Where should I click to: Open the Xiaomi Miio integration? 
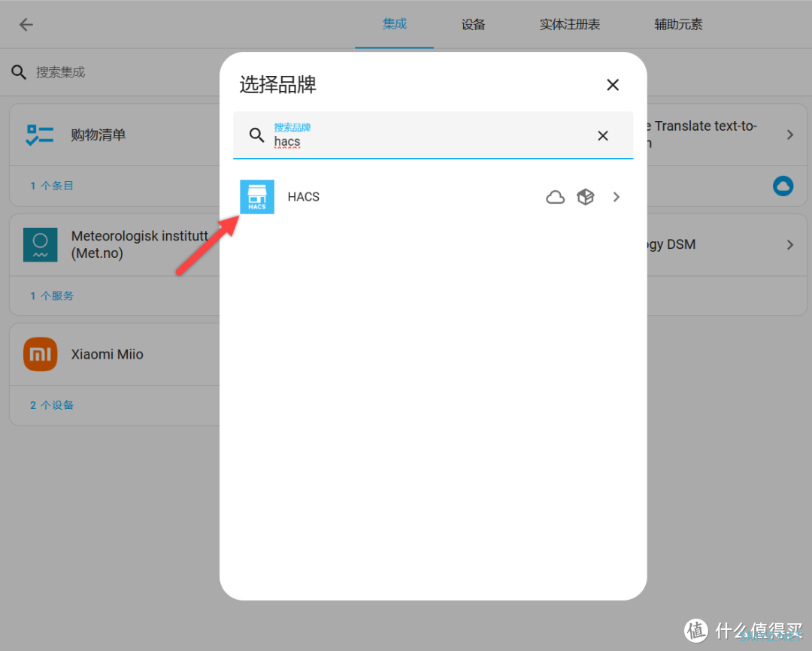coord(115,354)
